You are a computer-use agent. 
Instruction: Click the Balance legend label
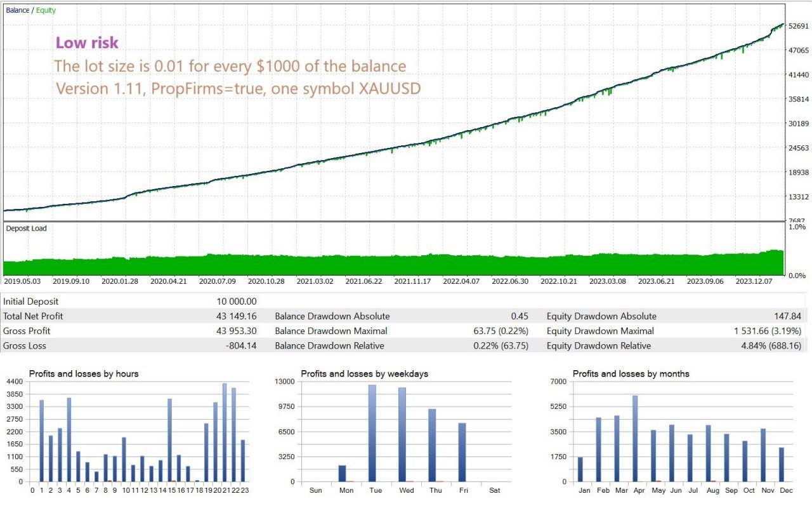17,10
